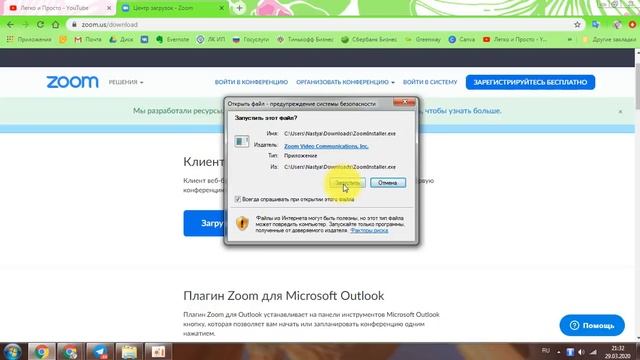Screen dimensions: 640x360
Task: Open the taskbar clock showing 21:32
Action: tap(618, 352)
